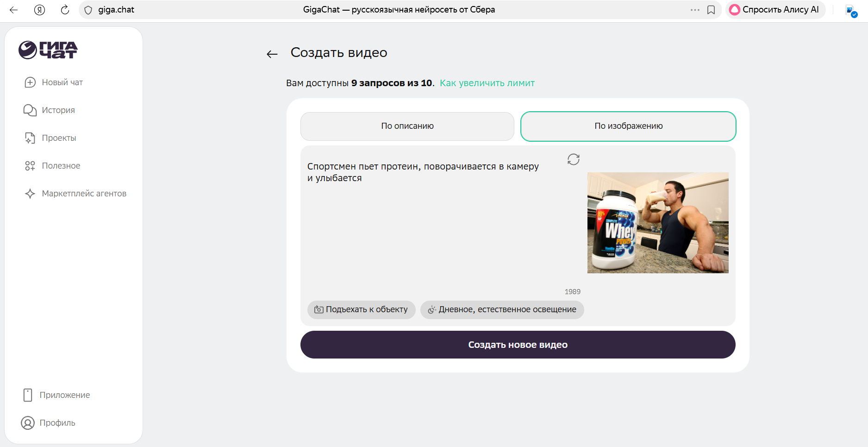Go back using arrow beside Создать видео
Screen dimensions: 868x447
tap(272, 54)
